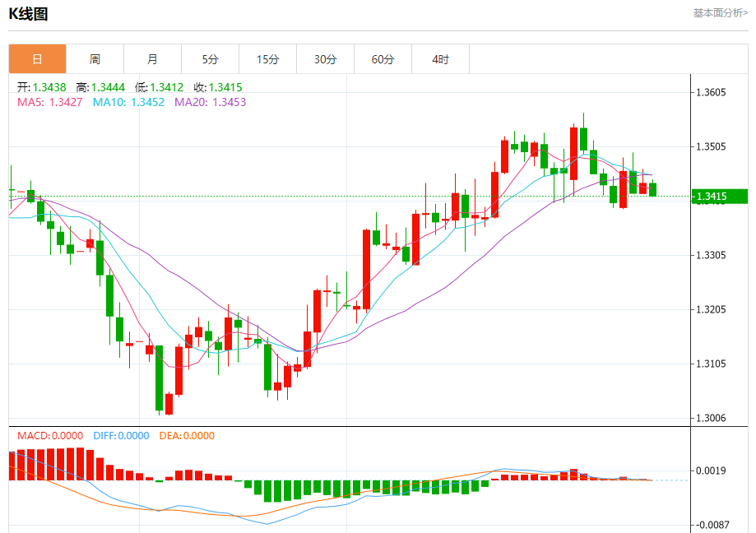Click the K线图 panel title

[x=28, y=14]
